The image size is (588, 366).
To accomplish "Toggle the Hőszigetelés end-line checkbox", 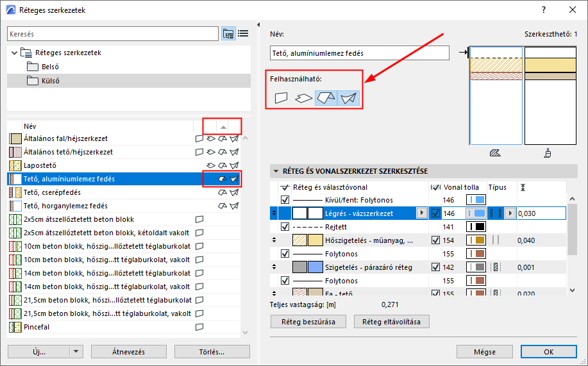I will coord(435,240).
